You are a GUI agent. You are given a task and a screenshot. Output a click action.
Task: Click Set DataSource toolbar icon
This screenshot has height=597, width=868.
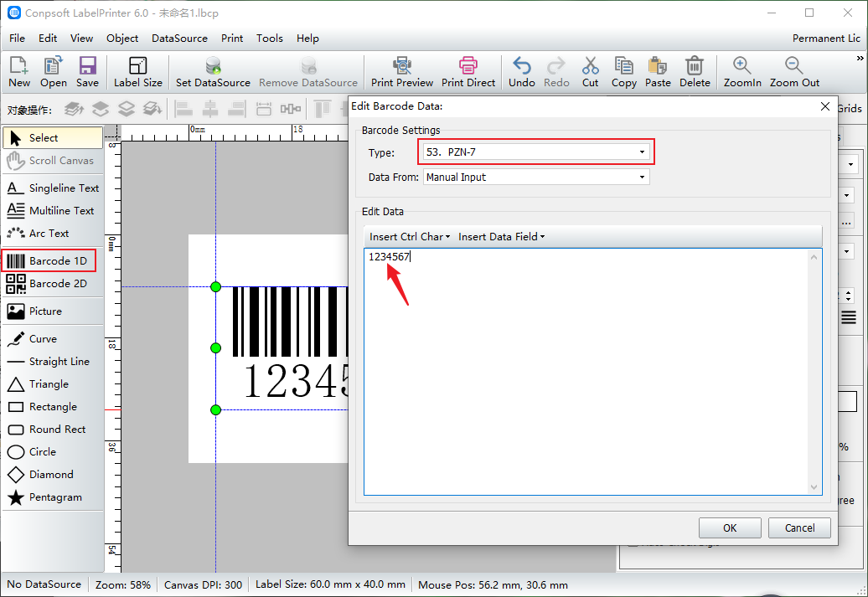213,72
